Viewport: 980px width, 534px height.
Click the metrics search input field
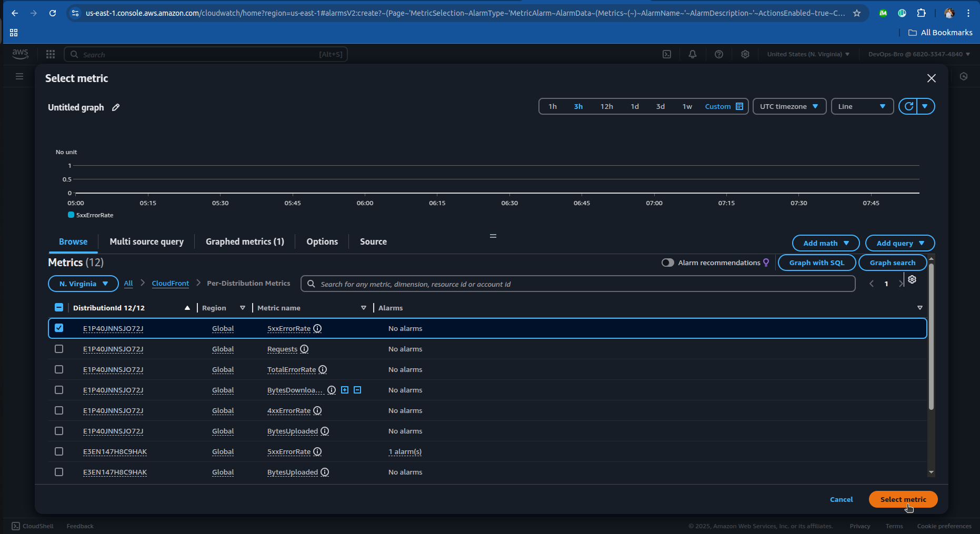point(578,284)
